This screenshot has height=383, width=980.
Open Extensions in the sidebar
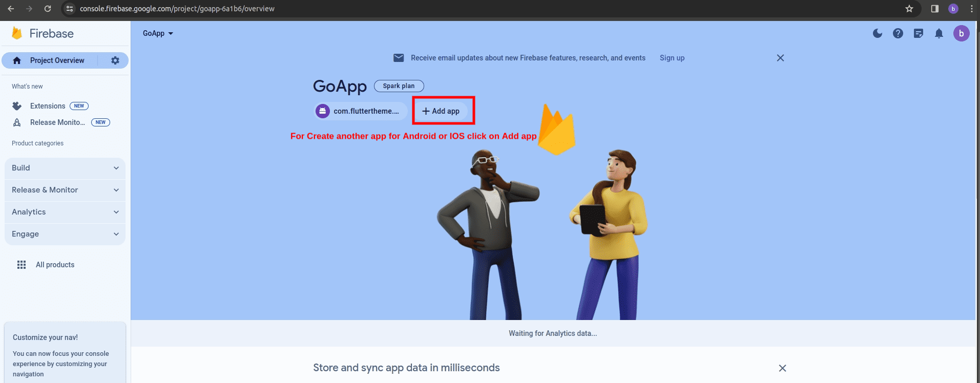[48, 106]
